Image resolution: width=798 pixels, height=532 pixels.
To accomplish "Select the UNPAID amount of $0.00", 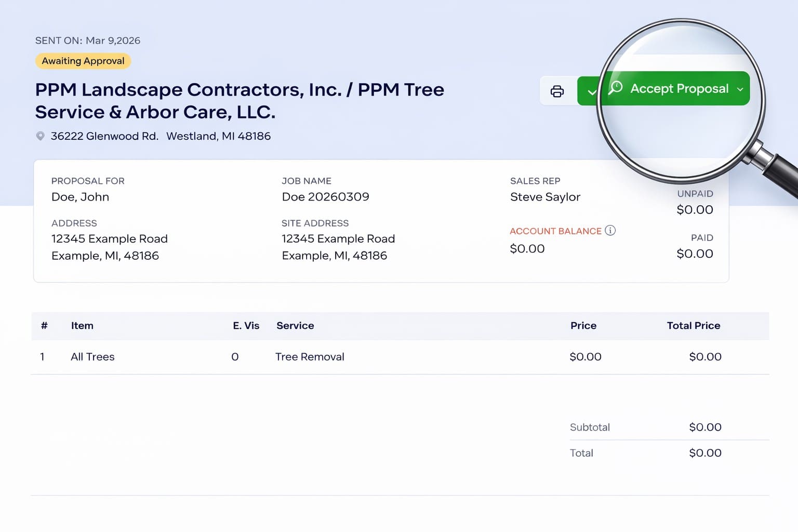I will pyautogui.click(x=695, y=210).
